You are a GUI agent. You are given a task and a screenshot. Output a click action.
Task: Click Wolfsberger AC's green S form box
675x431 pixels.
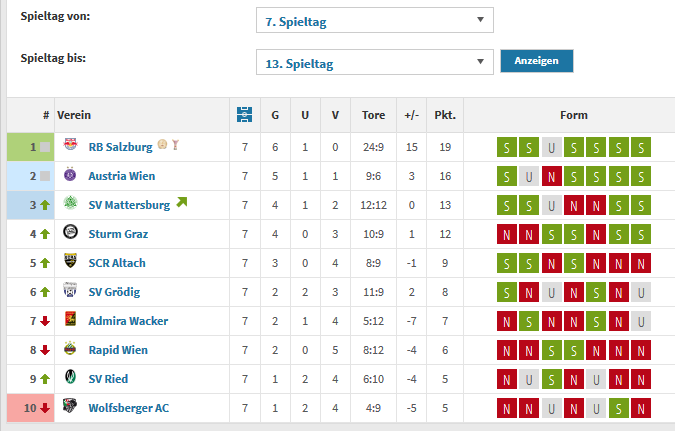(x=619, y=408)
